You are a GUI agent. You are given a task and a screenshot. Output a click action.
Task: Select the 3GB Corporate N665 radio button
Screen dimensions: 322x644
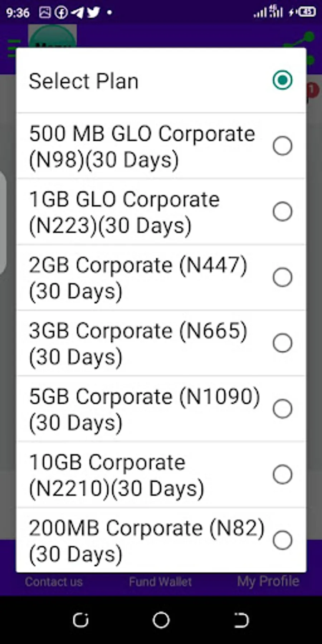tap(282, 343)
